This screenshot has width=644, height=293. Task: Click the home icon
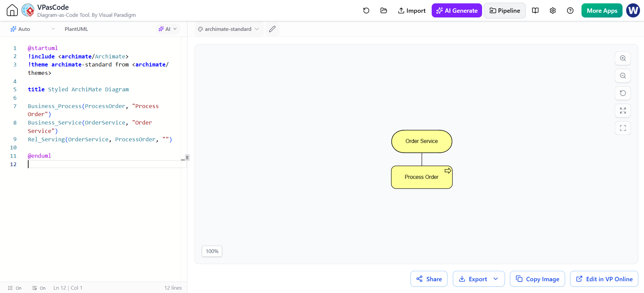pyautogui.click(x=12, y=10)
